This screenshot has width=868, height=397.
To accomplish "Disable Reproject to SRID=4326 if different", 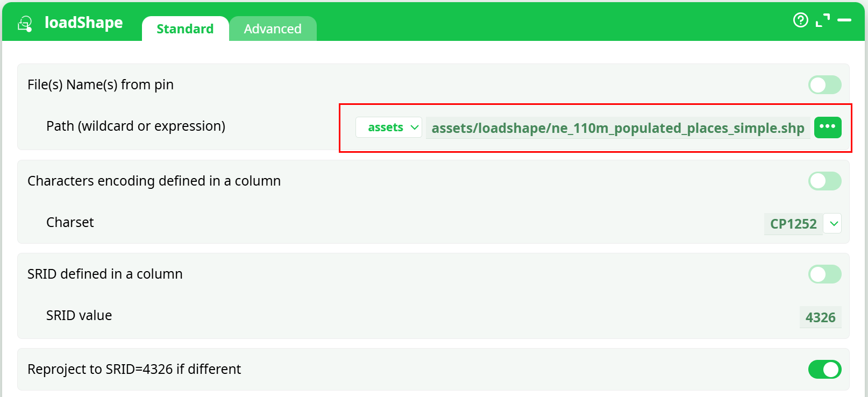I will click(x=824, y=370).
